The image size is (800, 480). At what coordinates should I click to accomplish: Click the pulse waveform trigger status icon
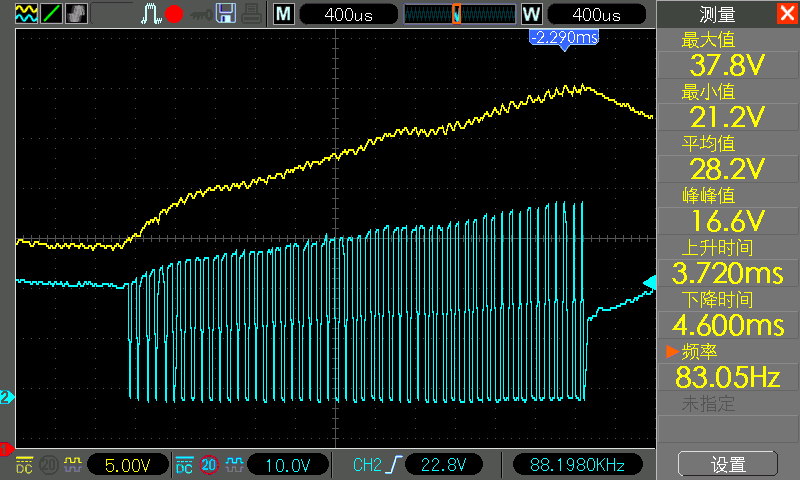(x=151, y=14)
